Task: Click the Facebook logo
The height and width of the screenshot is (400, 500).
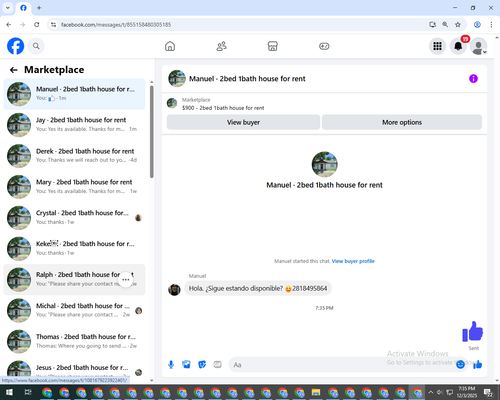Action: tap(15, 46)
